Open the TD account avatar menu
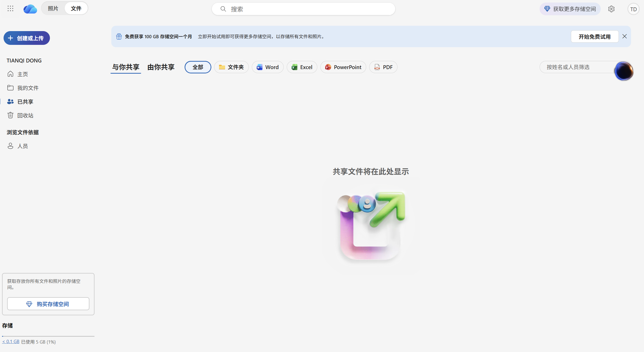Screen dimensions: 644x352 [x=634, y=9]
